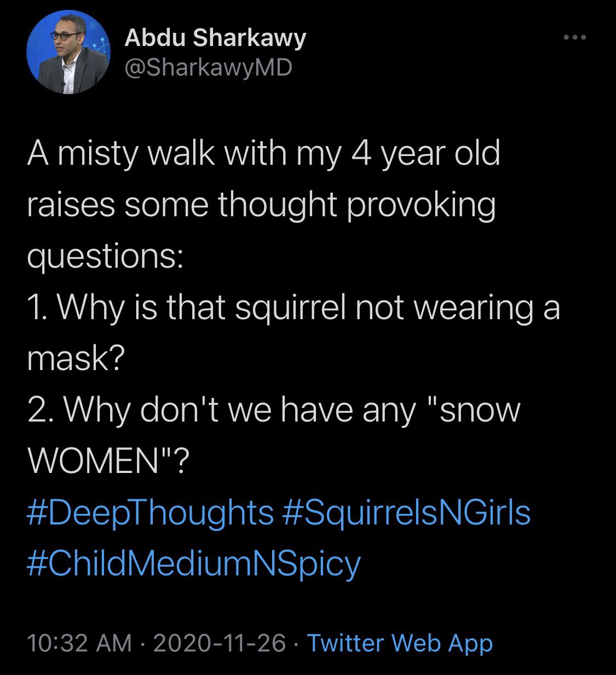Open the #DeepThoughts hashtag
The width and height of the screenshot is (616, 675).
[150, 512]
